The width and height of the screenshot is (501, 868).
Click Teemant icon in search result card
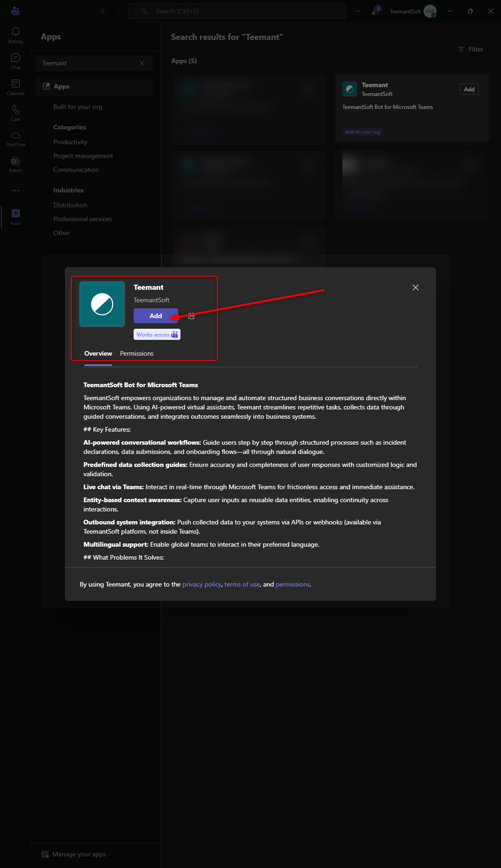click(350, 89)
